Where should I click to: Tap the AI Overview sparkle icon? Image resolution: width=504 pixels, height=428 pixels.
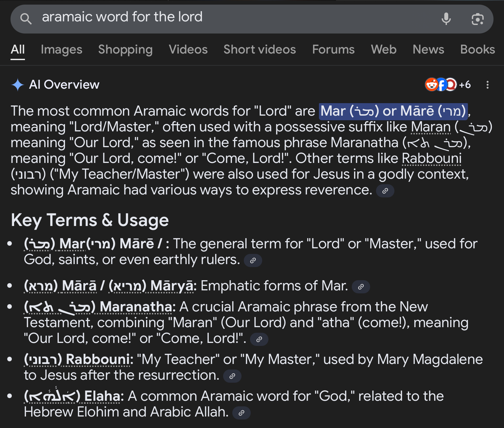[x=17, y=85]
